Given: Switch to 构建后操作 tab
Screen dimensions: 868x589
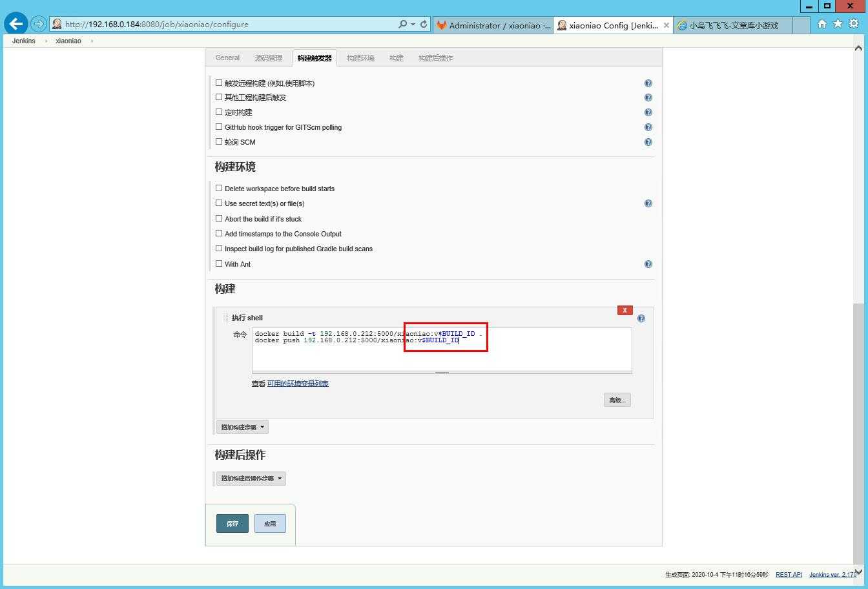Looking at the screenshot, I should point(435,58).
